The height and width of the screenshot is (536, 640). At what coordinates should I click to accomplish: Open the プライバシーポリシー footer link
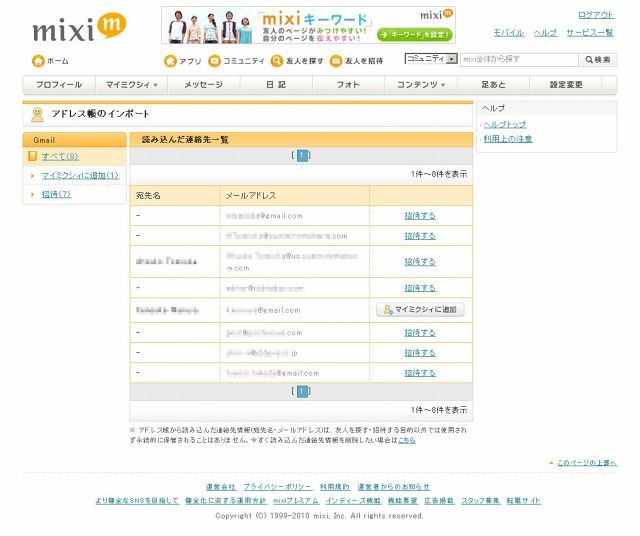[278, 487]
